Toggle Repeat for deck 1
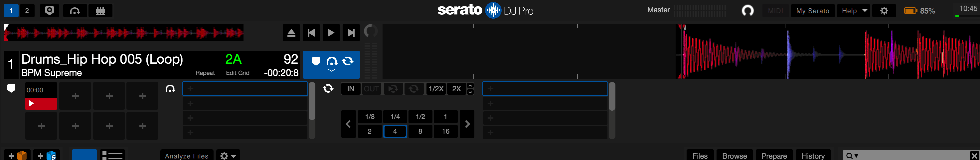980x160 pixels. click(205, 73)
